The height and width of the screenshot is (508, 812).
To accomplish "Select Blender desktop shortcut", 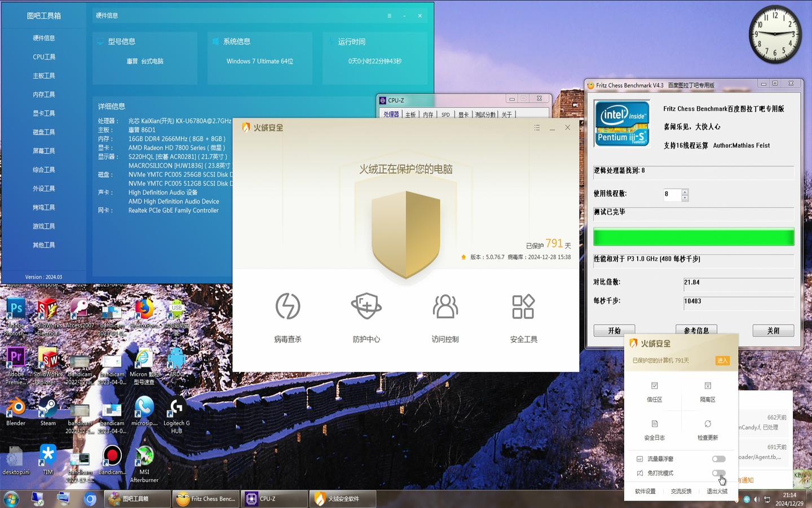I will tap(16, 411).
